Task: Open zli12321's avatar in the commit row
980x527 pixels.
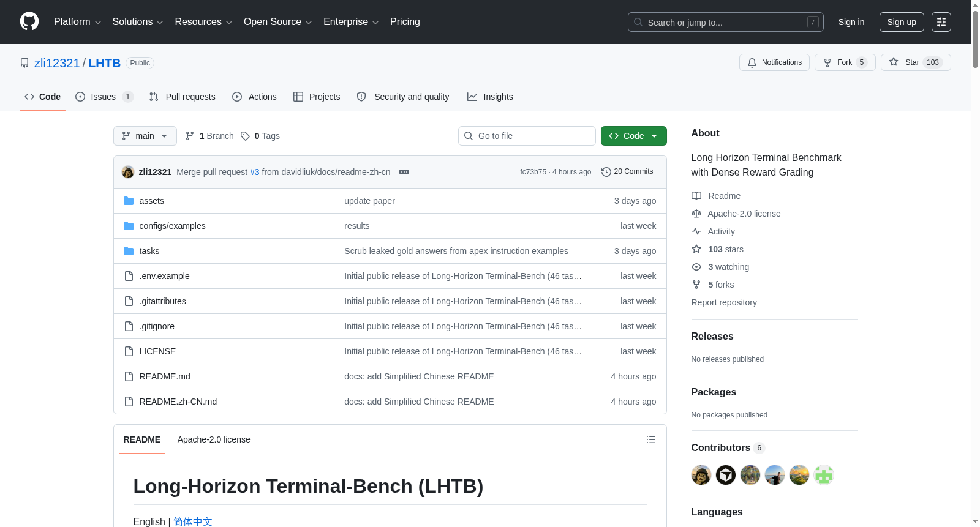Action: 128,172
